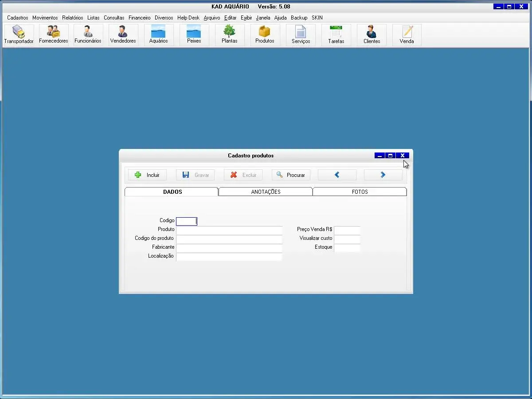This screenshot has height=399, width=532.
Task: Click the Localização input field
Action: point(229,257)
